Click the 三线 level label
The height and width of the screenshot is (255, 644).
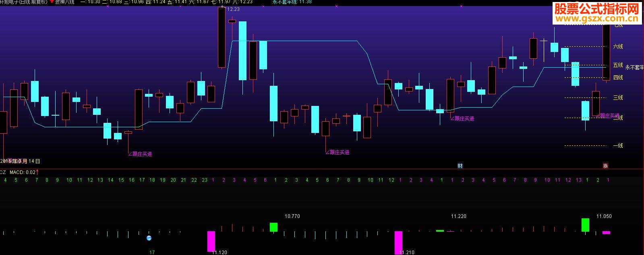tap(618, 97)
